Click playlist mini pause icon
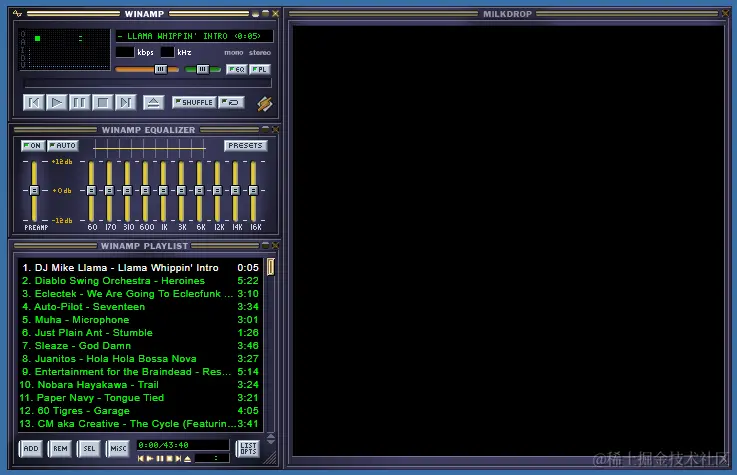Viewport: 737px width, 475px height. pyautogui.click(x=160, y=458)
